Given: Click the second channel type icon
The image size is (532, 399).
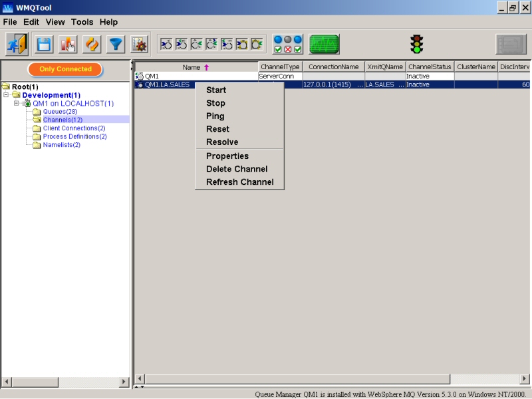Looking at the screenshot, I should (182, 44).
